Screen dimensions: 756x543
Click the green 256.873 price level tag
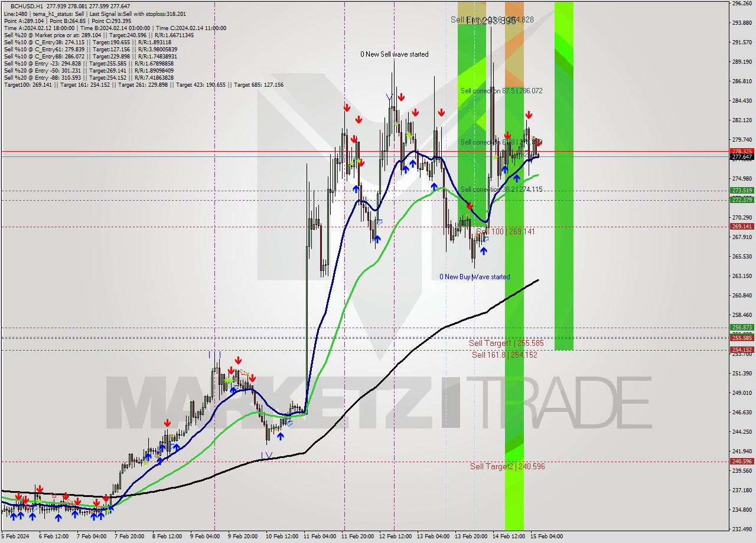tap(742, 327)
